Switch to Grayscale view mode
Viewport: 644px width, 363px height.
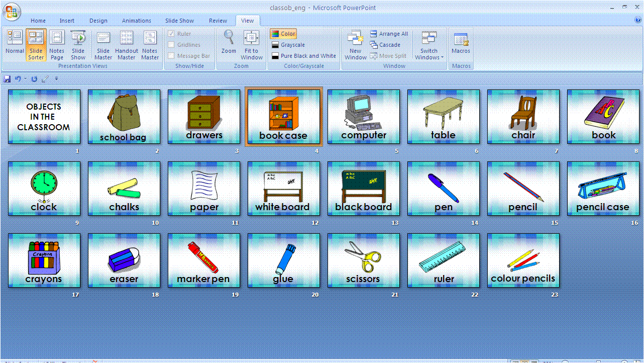(288, 45)
